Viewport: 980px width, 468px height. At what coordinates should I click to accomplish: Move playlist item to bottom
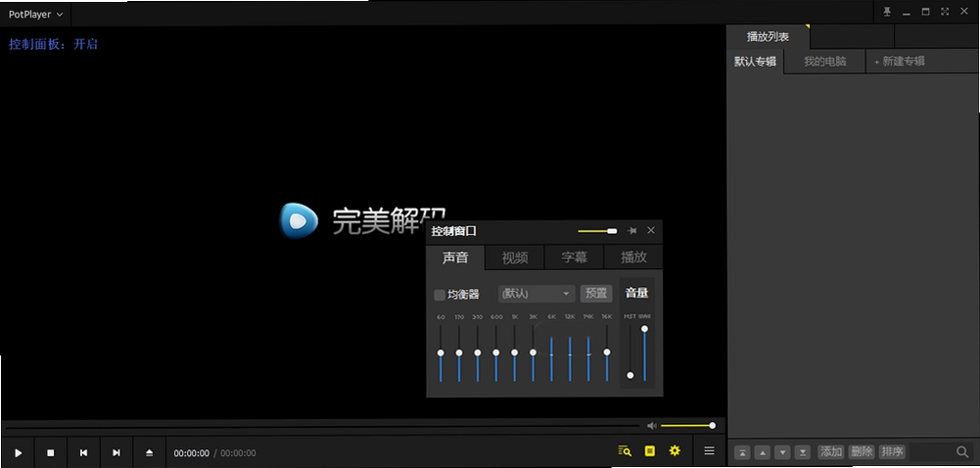coord(803,451)
